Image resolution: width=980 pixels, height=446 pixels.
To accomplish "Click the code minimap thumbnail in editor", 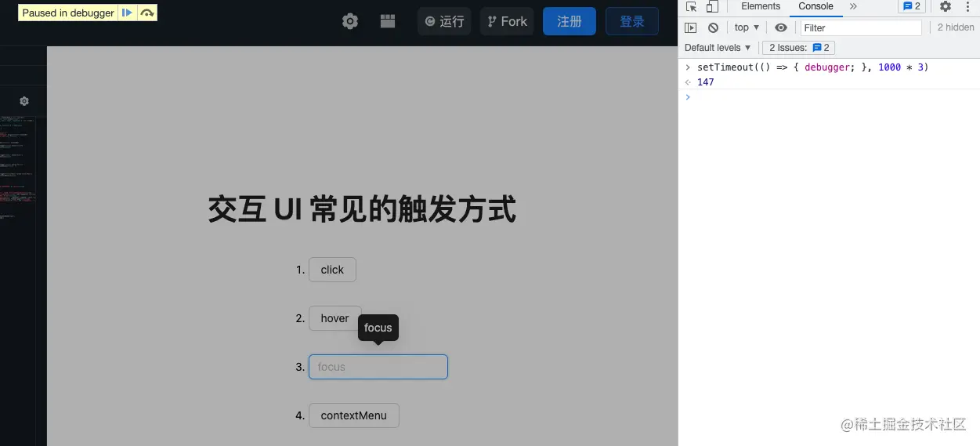I will (x=17, y=169).
